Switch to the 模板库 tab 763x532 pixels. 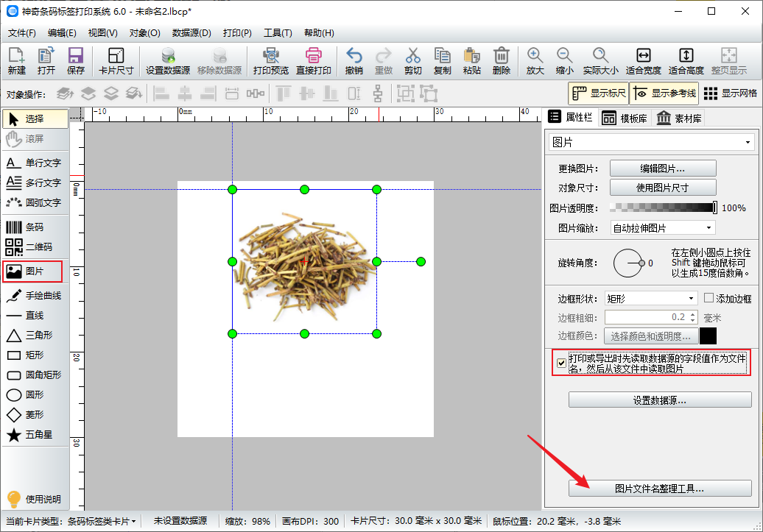pos(625,118)
